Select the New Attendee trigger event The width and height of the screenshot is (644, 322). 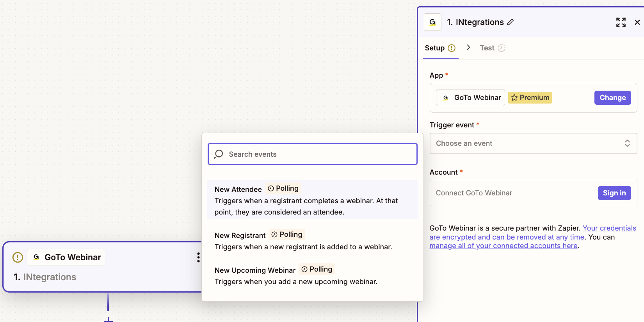[x=312, y=200]
